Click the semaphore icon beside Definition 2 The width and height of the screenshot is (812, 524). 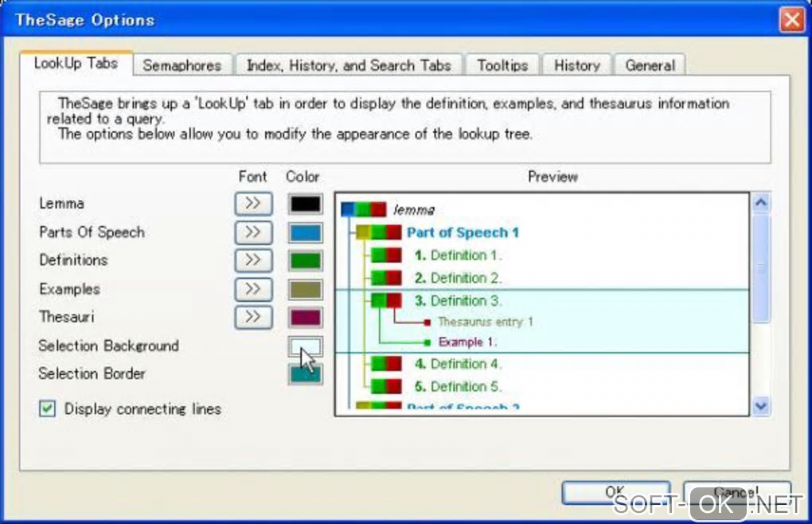tap(386, 278)
